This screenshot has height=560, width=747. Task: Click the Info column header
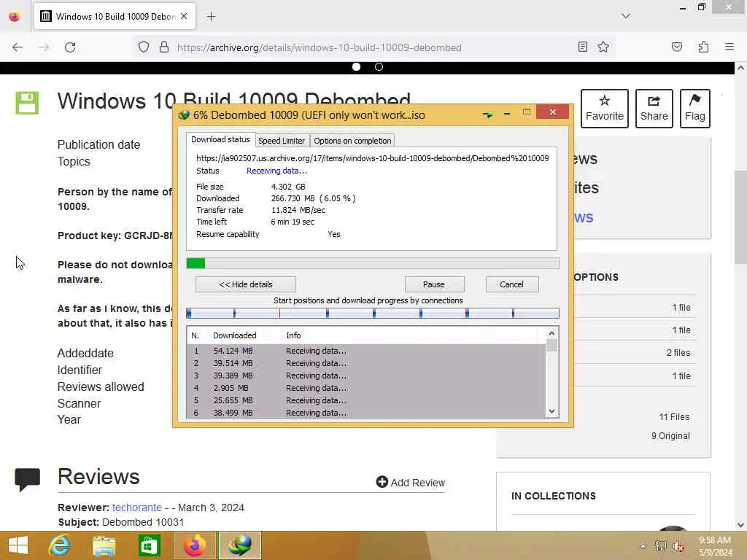293,335
